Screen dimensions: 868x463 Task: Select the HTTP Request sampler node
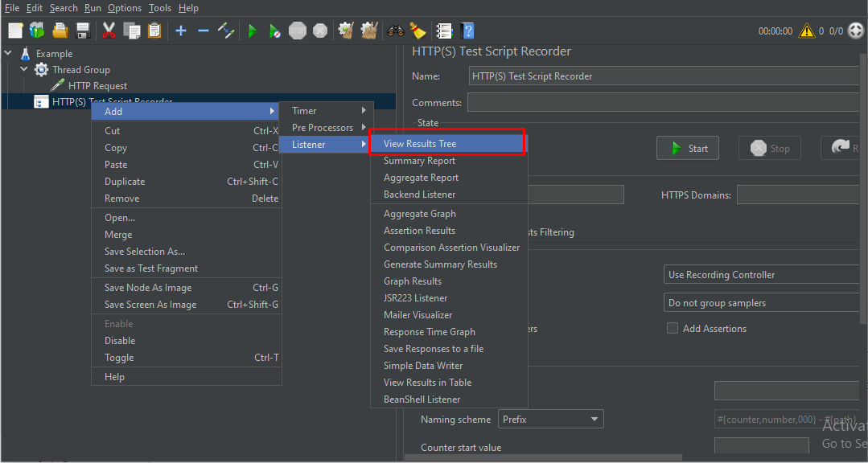tap(97, 86)
